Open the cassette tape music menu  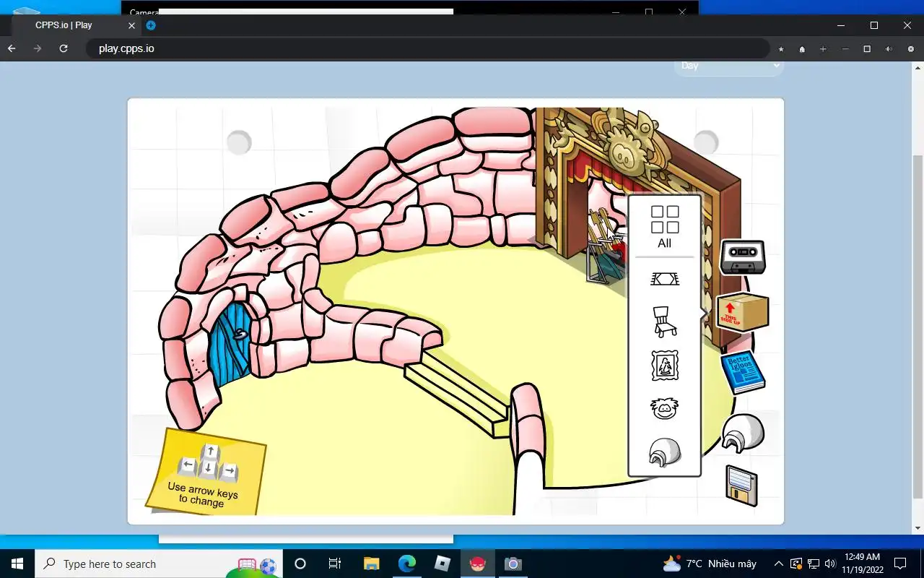point(742,256)
